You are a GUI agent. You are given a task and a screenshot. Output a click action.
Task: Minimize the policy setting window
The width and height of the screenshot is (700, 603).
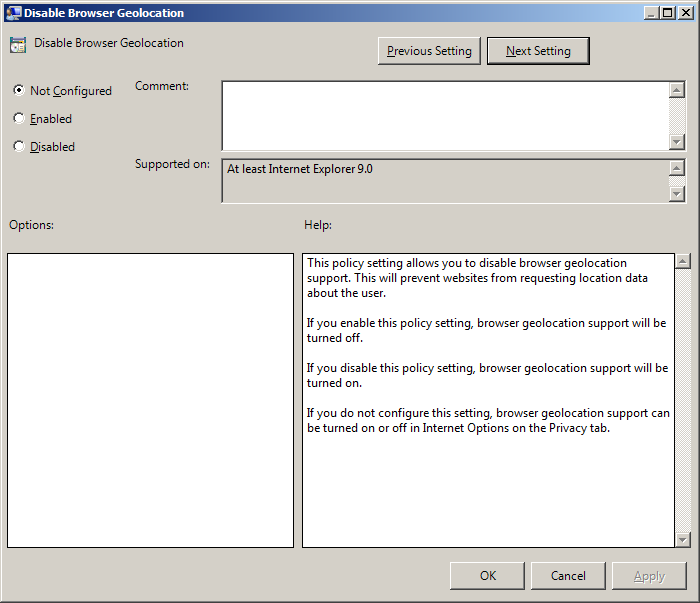(x=651, y=13)
